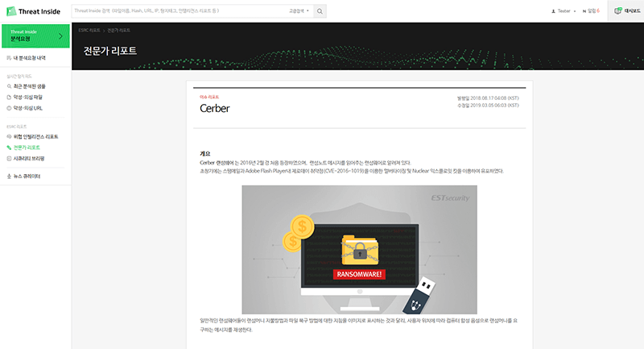Click the 내 분석요청 내역 list icon
Viewport: 644px width, 349px height.
pos(8,59)
